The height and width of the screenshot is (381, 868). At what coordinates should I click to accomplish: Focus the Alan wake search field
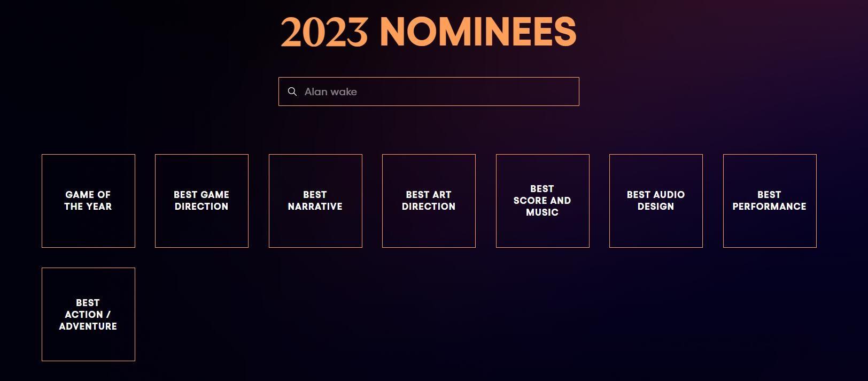438,92
